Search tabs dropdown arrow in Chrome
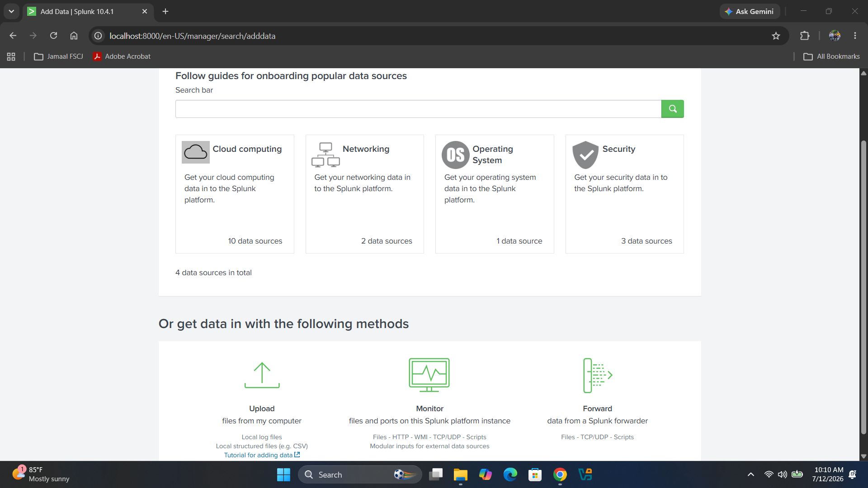The height and width of the screenshot is (488, 868). 11,11
